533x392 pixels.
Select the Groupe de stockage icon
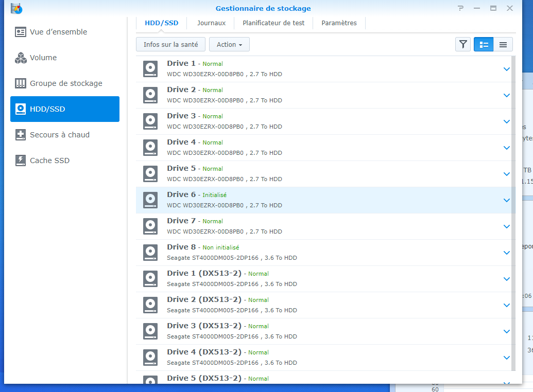[x=21, y=83]
